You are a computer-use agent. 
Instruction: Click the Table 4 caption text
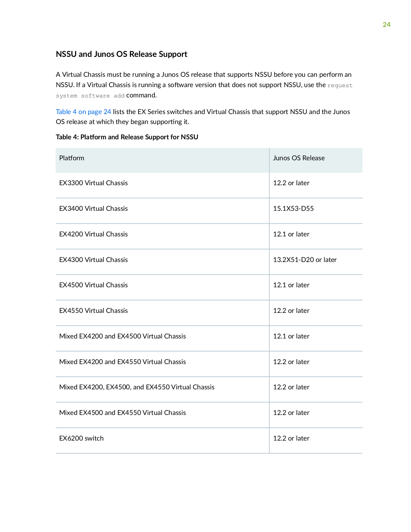127,137
